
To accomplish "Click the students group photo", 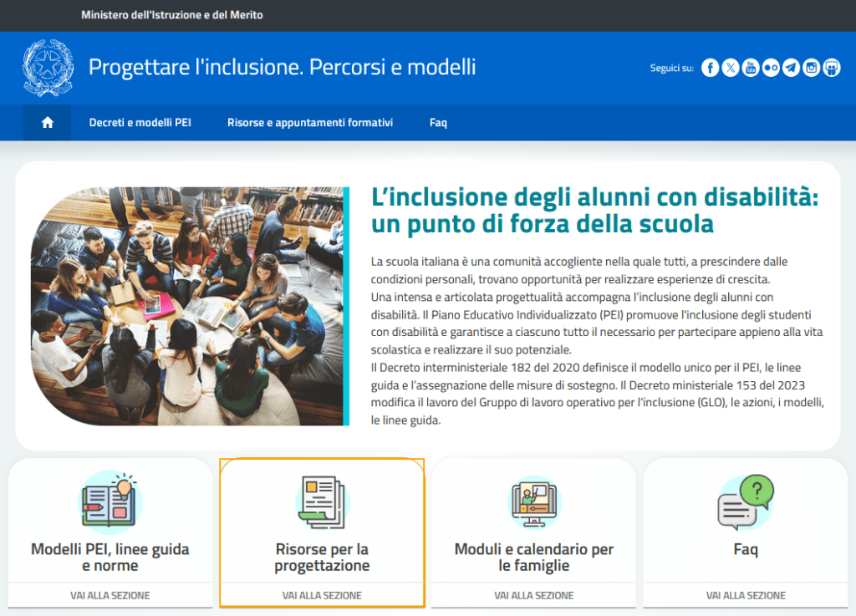I will click(189, 306).
